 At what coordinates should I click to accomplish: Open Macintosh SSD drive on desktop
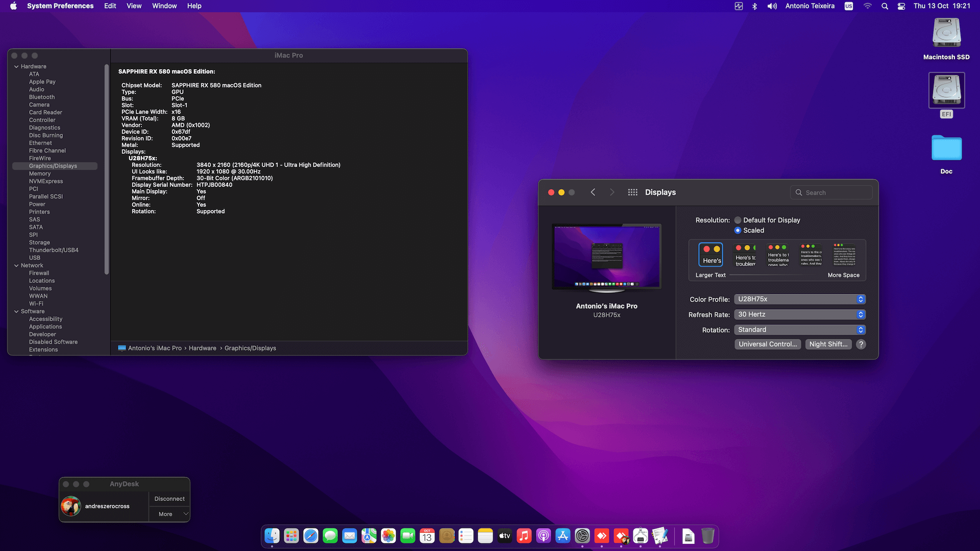[x=946, y=33]
